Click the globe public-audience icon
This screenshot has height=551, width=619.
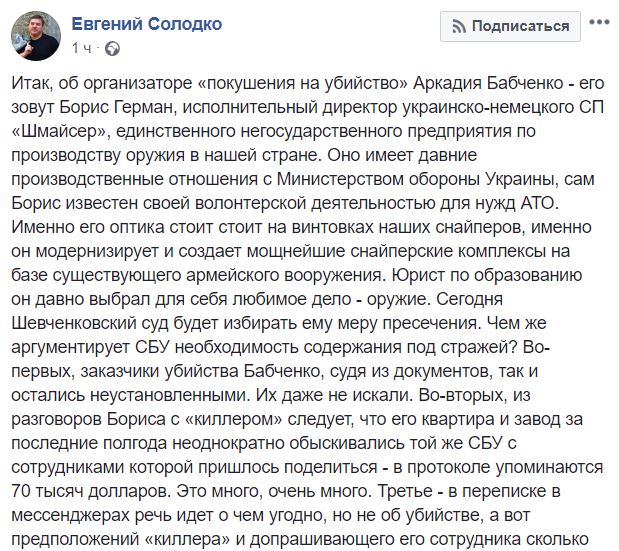[113, 49]
